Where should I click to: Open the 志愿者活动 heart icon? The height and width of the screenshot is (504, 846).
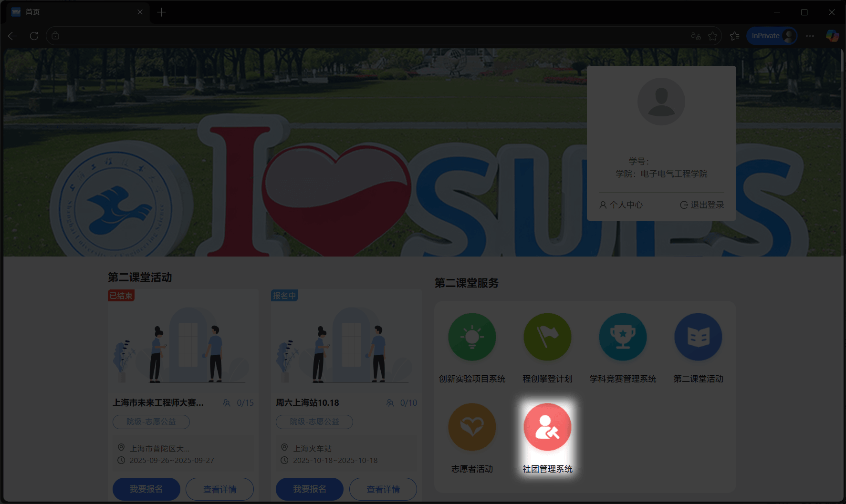472,427
